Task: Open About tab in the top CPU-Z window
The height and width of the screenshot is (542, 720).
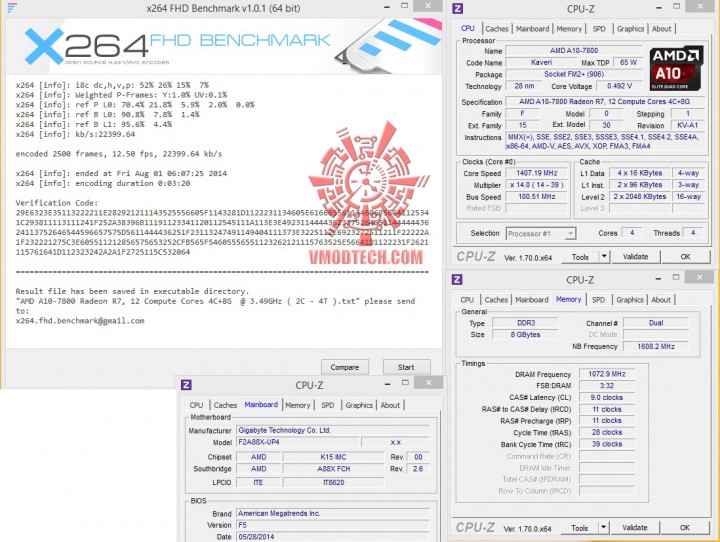Action: (x=661, y=28)
